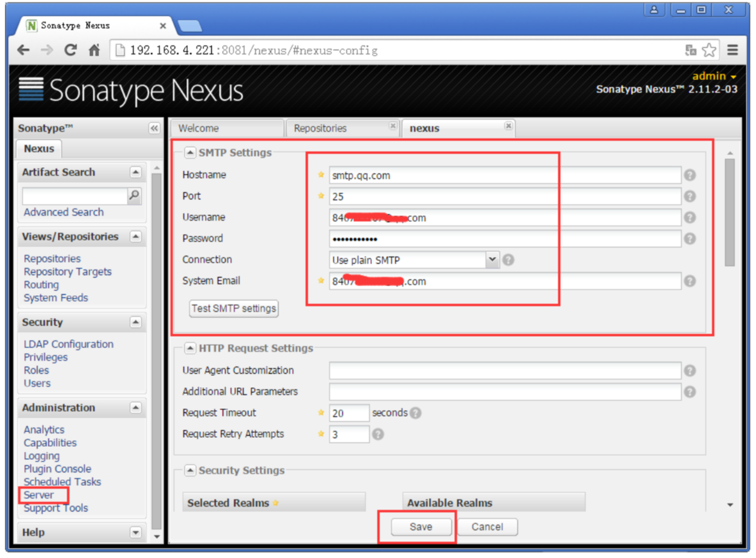Close the nexus tab
Screen dimensions: 756x558
[508, 126]
